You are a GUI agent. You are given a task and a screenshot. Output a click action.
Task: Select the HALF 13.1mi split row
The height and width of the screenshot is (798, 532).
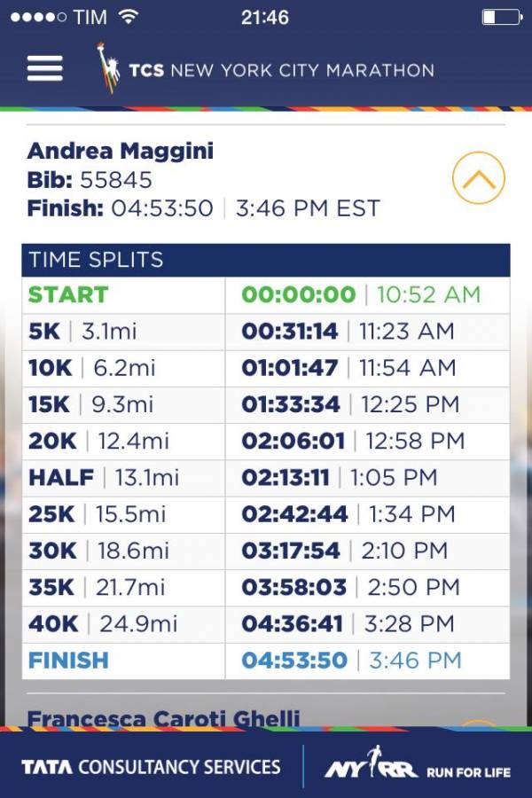pyautogui.click(x=266, y=479)
